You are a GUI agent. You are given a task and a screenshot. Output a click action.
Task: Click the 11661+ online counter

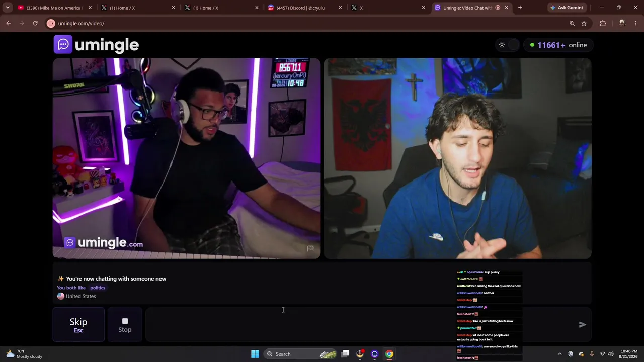(x=558, y=45)
